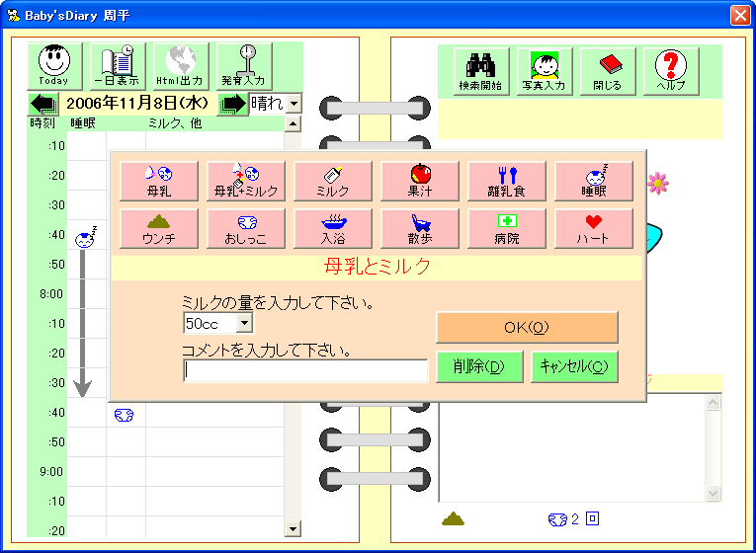Click the date 2006年11月8日(水) label

[x=137, y=103]
